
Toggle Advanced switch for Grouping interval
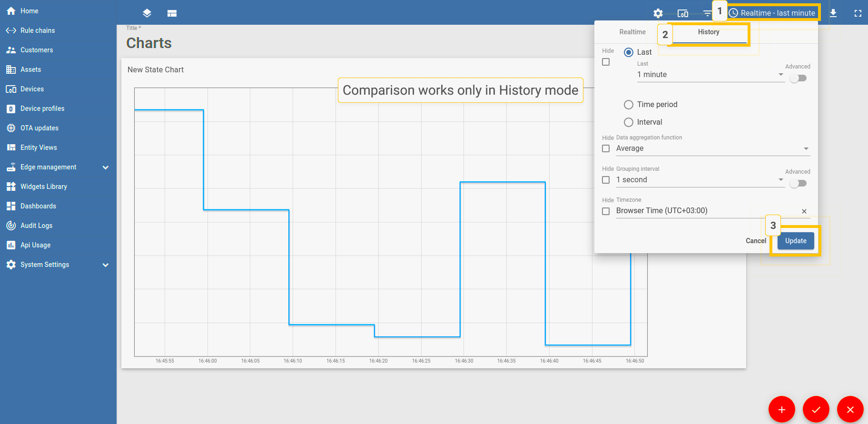[798, 184]
